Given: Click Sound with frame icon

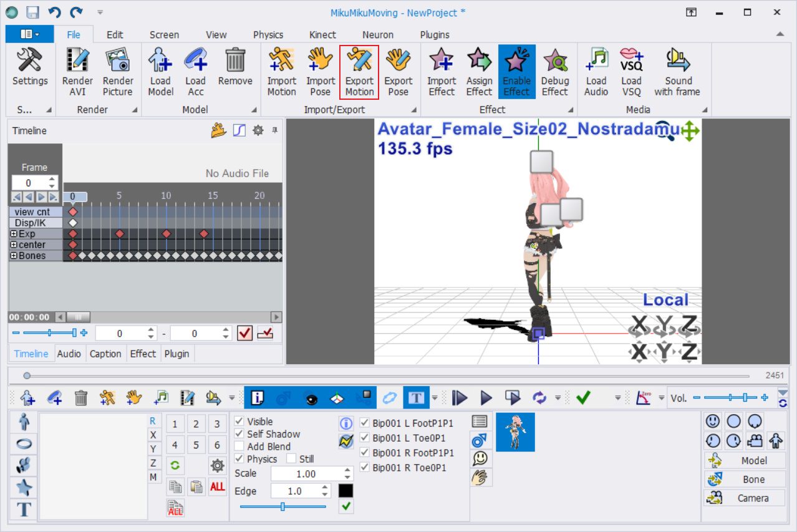Looking at the screenshot, I should pyautogui.click(x=677, y=72).
